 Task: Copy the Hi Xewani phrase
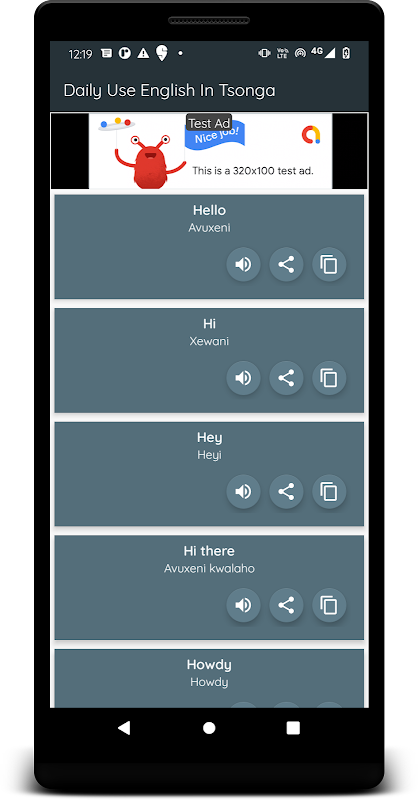click(329, 378)
